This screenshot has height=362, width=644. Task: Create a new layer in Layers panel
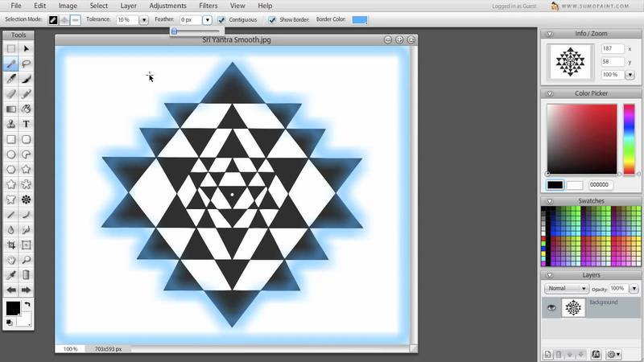point(548,354)
